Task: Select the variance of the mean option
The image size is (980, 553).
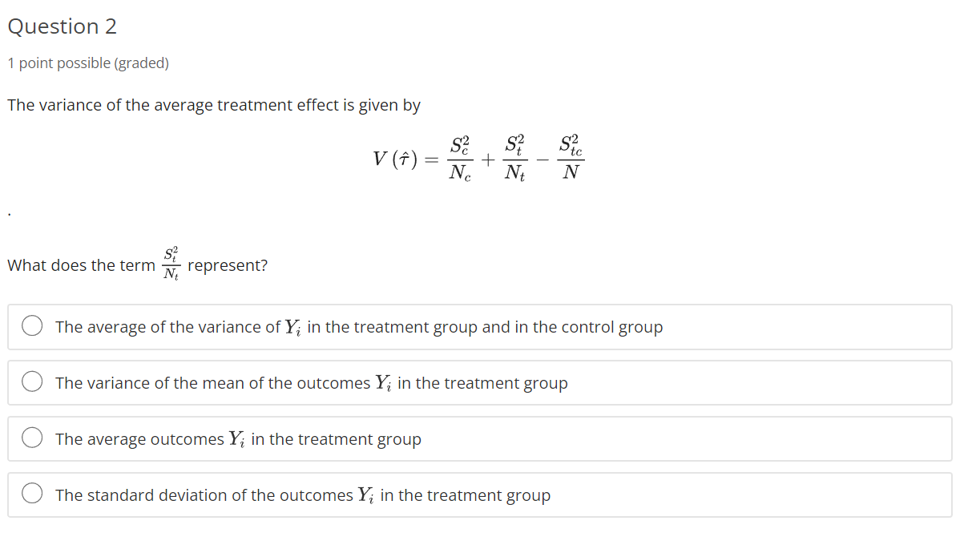Action: 31,381
